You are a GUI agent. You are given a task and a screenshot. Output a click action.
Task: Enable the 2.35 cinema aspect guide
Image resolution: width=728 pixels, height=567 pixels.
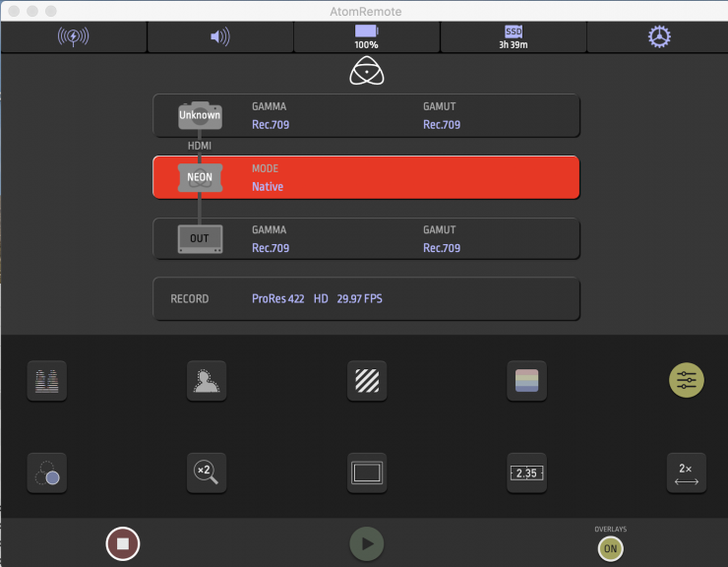click(x=526, y=472)
